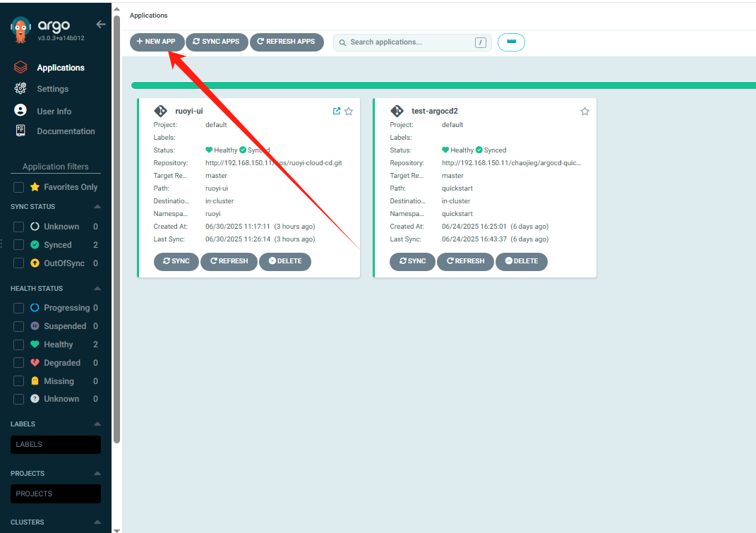Image resolution: width=756 pixels, height=533 pixels.
Task: Check the Progressing filter checkbox
Action: [19, 308]
